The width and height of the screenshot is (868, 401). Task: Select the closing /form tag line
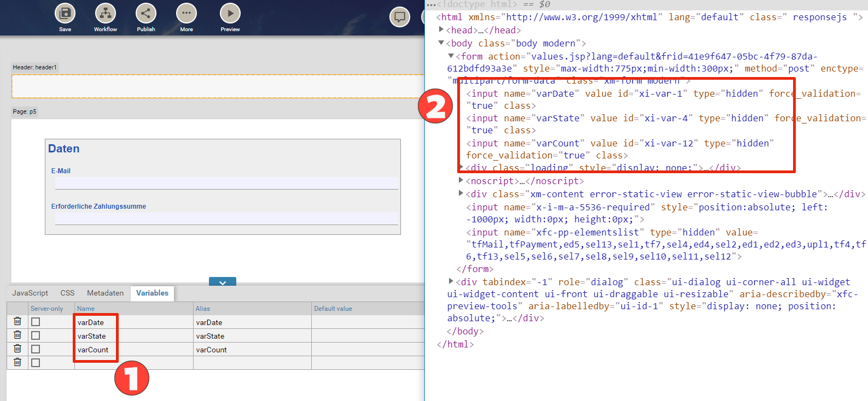475,269
